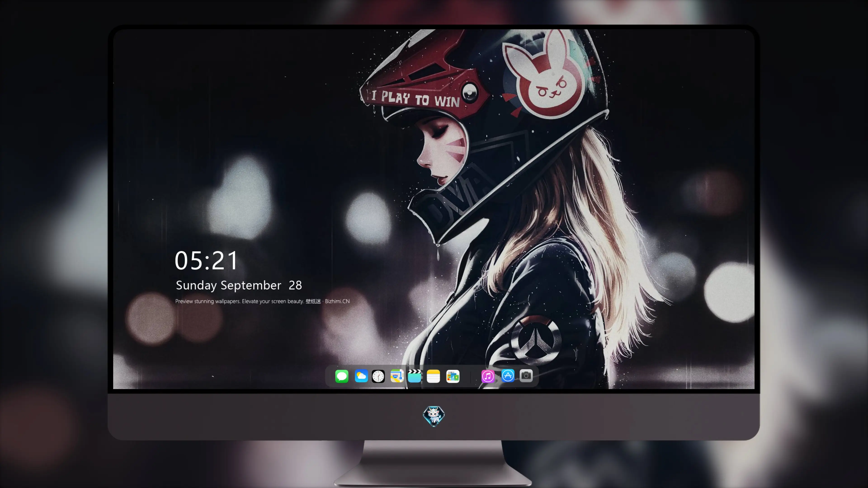Screen dimensions: 868x488
Task: Click the dragon logo on monitor chin
Action: click(x=434, y=416)
